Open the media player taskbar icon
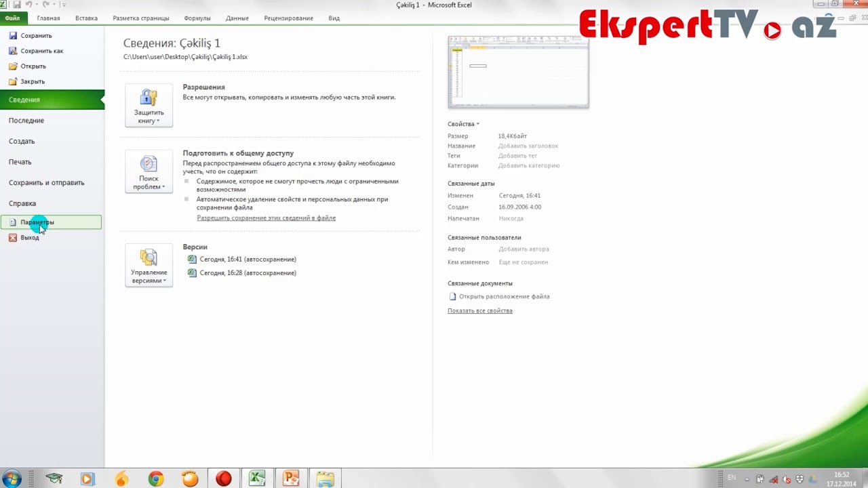868x488 pixels. click(87, 479)
